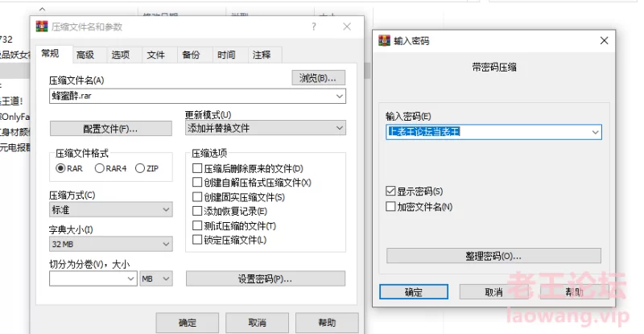Select the ZIP archive format
The width and height of the screenshot is (644, 334).
pyautogui.click(x=141, y=168)
